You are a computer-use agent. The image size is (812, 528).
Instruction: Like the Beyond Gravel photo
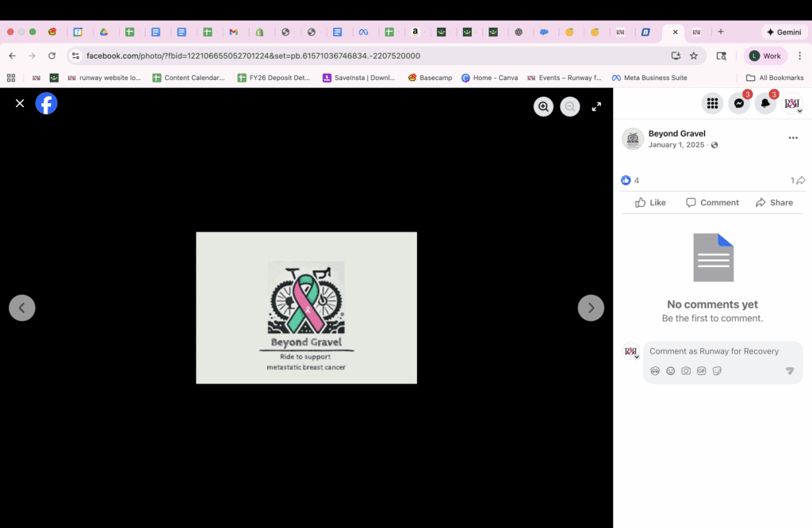pos(650,203)
